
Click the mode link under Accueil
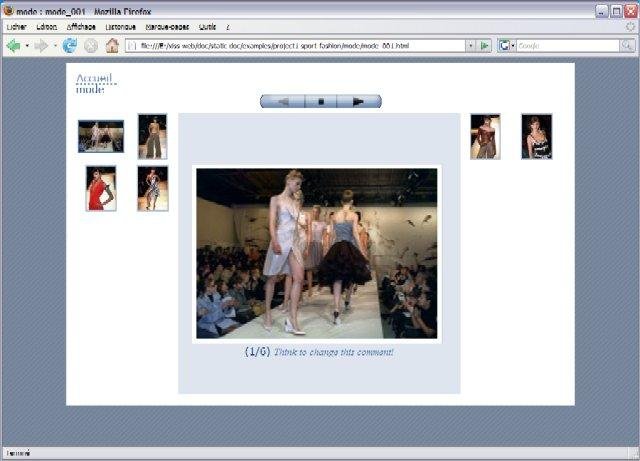(90, 89)
